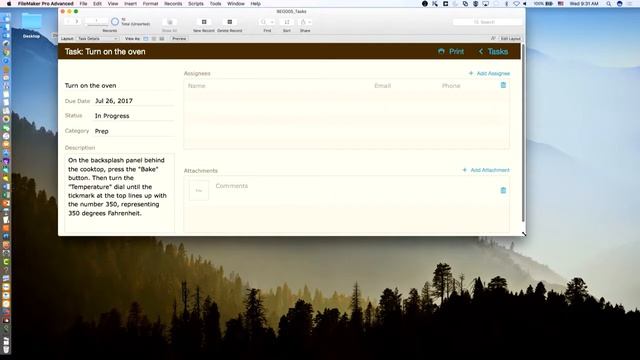640x360 pixels.
Task: Open the Find dropdown arrow
Action: 272,22
